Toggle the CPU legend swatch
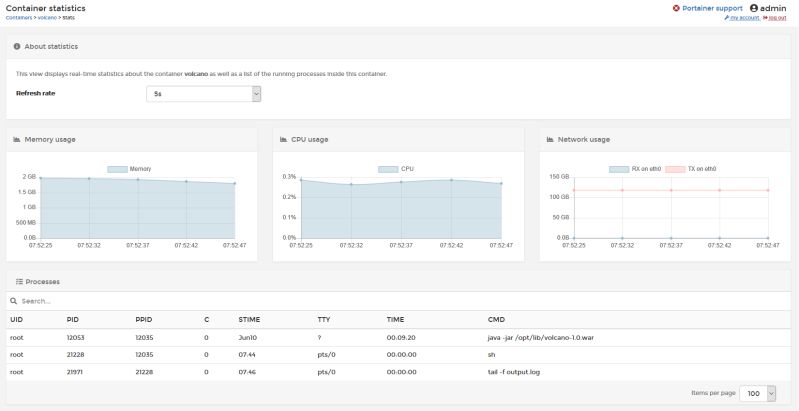The width and height of the screenshot is (799, 411). tap(388, 169)
